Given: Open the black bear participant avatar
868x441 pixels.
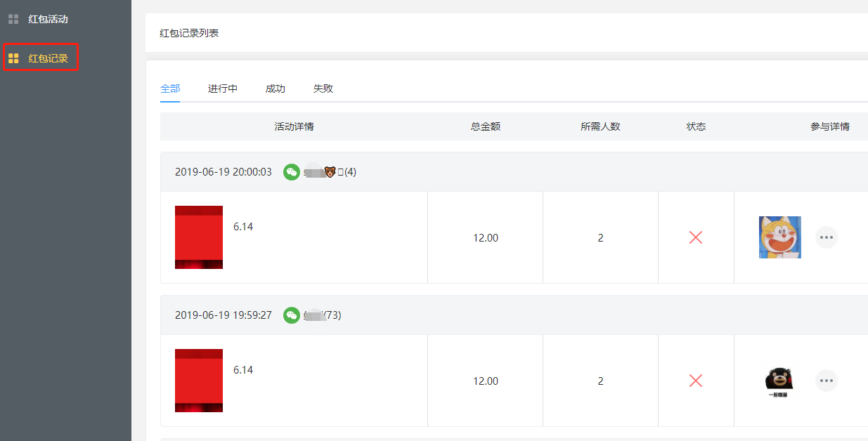Looking at the screenshot, I should coord(780,381).
